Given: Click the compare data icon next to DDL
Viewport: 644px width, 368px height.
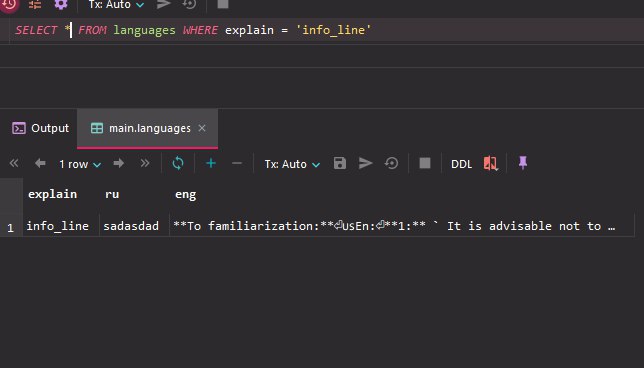Looking at the screenshot, I should (490, 163).
